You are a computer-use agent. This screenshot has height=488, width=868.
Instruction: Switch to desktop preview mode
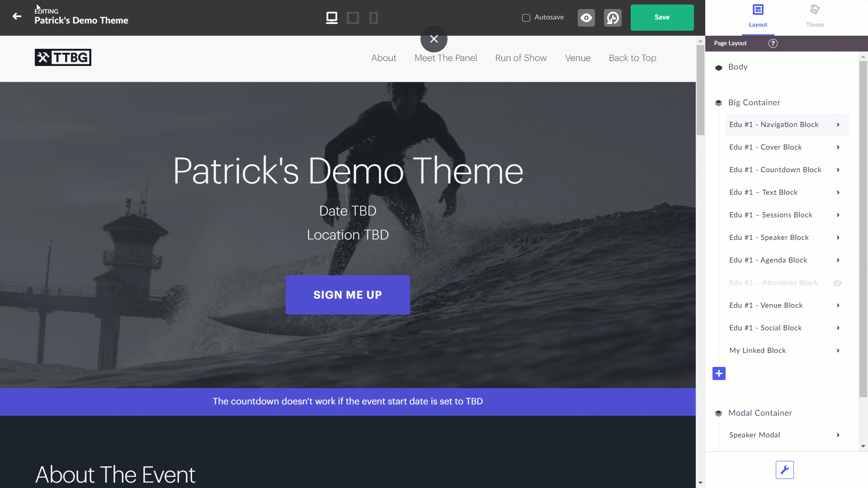332,18
